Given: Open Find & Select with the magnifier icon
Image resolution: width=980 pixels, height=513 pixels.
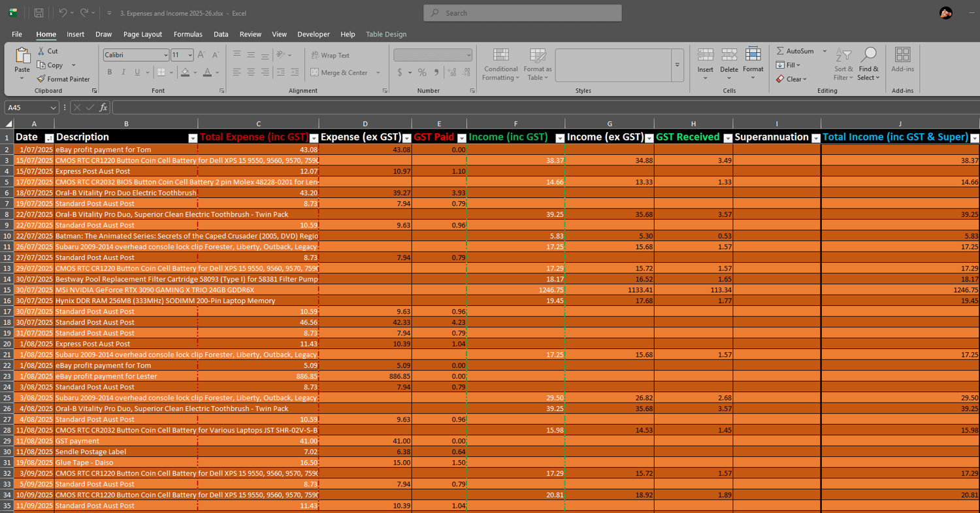Looking at the screenshot, I should pyautogui.click(x=869, y=64).
